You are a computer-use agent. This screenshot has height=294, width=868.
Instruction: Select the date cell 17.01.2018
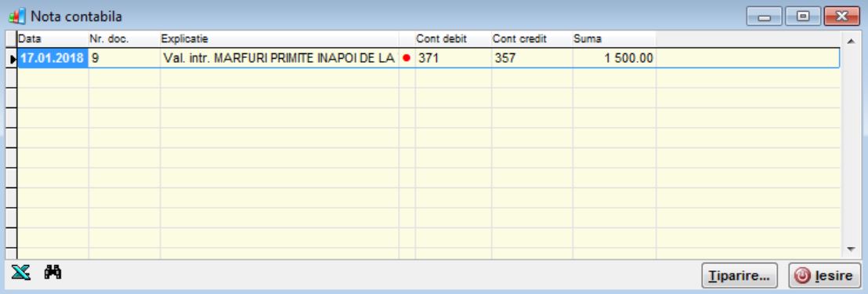52,58
